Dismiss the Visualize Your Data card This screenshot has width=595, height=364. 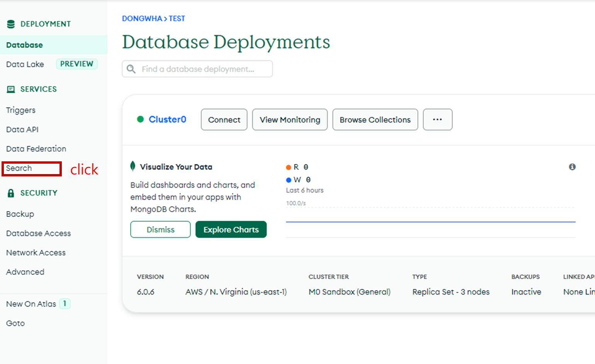tap(160, 229)
